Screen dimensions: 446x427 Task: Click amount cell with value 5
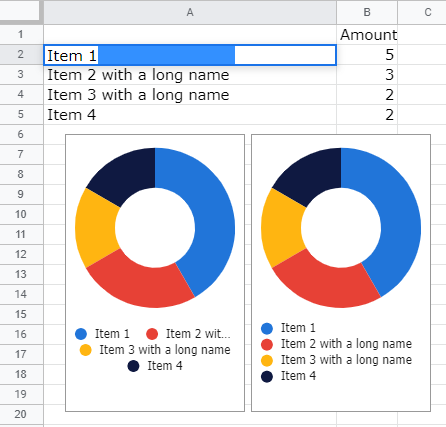[x=367, y=55]
